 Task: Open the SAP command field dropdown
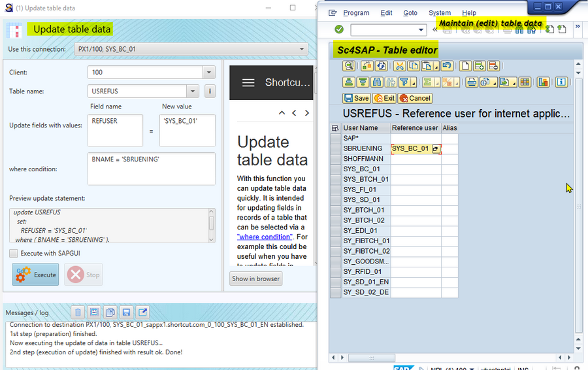(x=421, y=30)
